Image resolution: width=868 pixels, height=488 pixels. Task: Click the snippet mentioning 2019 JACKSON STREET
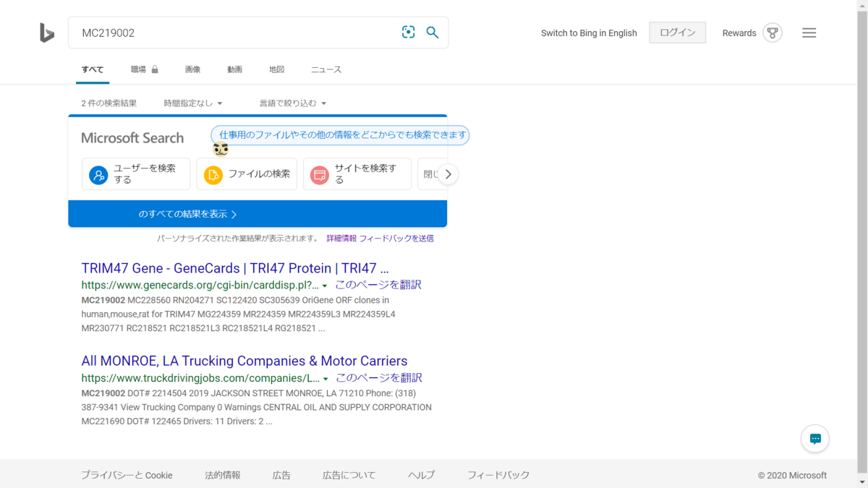pyautogui.click(x=256, y=407)
